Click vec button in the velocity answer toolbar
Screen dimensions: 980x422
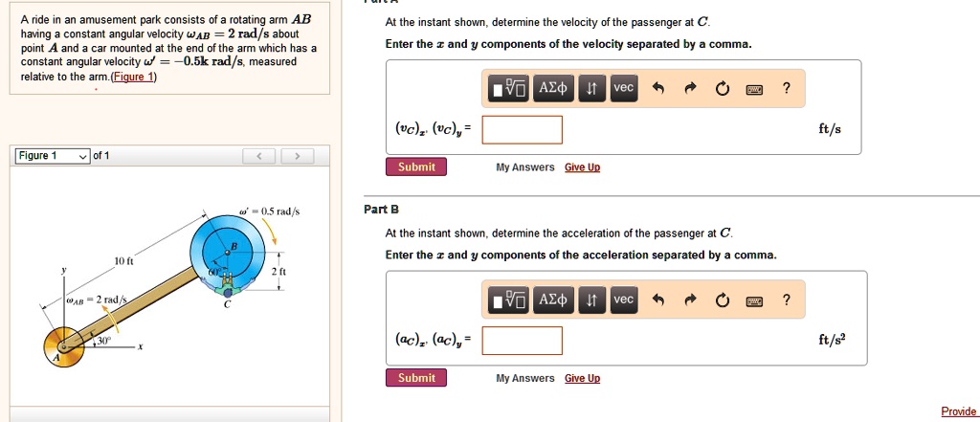[x=623, y=89]
